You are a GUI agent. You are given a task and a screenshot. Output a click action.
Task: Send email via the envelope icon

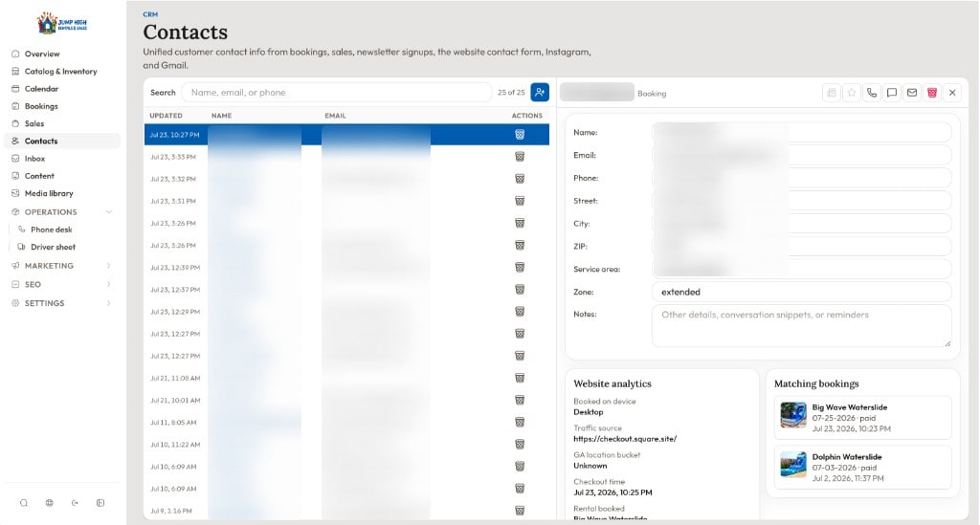[912, 93]
